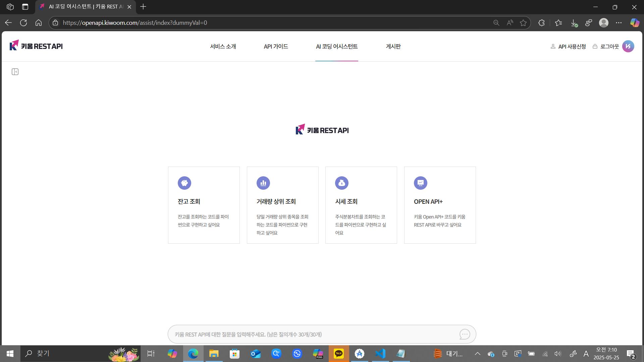Click text '잔고를 조회하는 코드를 파이썬으로 구현하고 싶어요'

(x=203, y=221)
